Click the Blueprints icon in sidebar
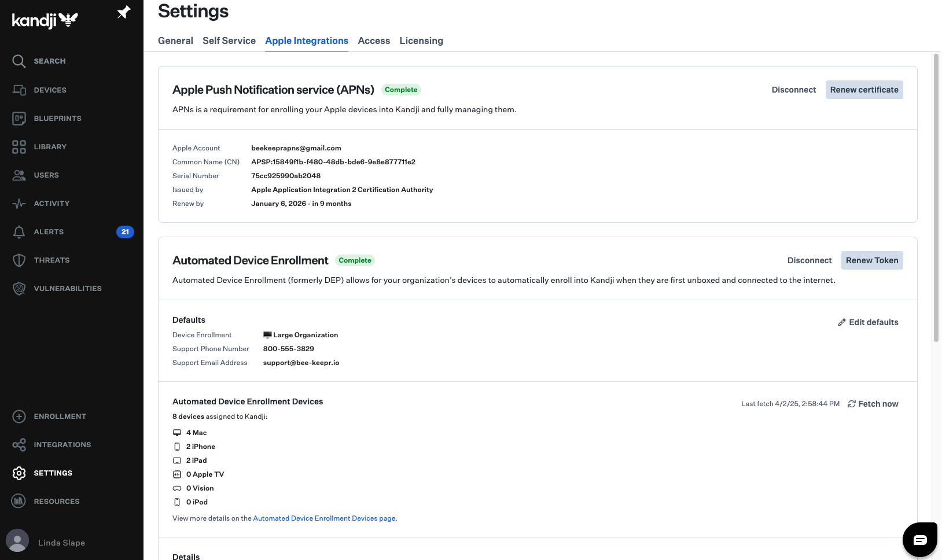The height and width of the screenshot is (560, 942). coord(19,118)
